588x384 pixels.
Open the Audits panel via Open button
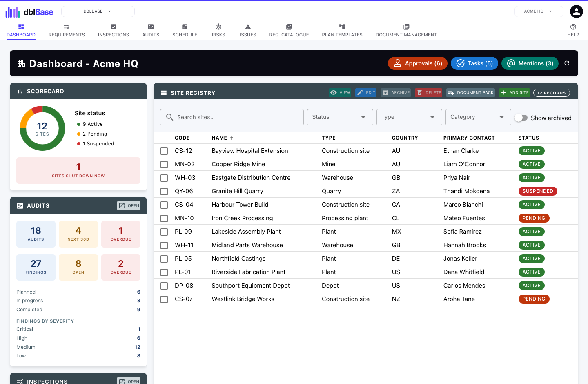tap(129, 206)
